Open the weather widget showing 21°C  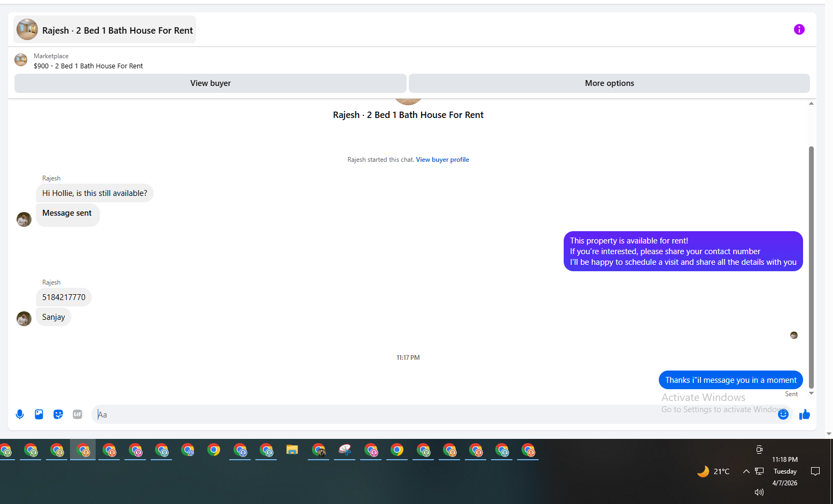click(713, 471)
